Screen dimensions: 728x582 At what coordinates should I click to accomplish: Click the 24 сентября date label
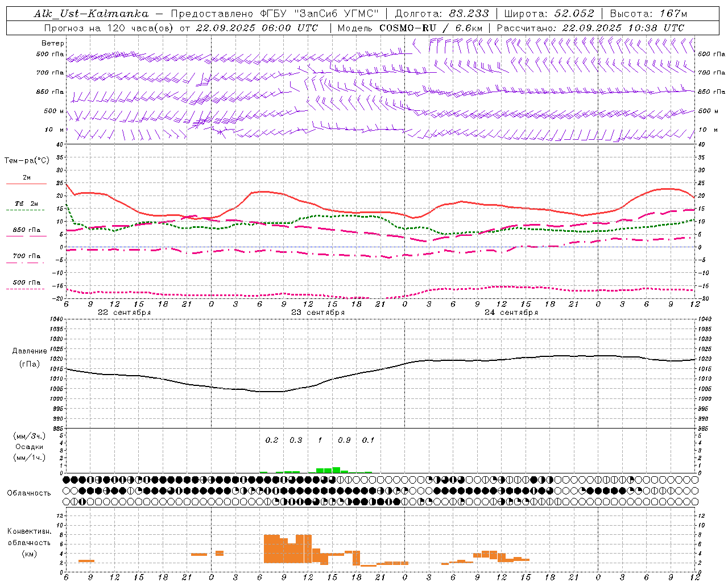point(511,313)
